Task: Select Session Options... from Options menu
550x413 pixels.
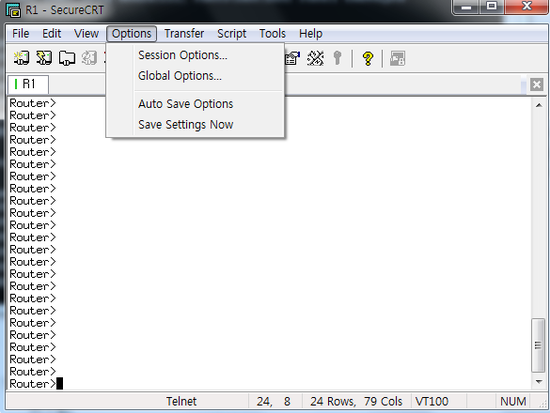Action: [x=183, y=55]
